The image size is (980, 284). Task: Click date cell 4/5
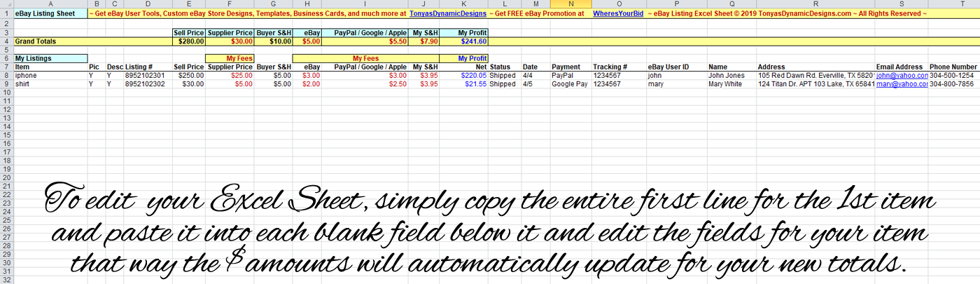tap(535, 83)
